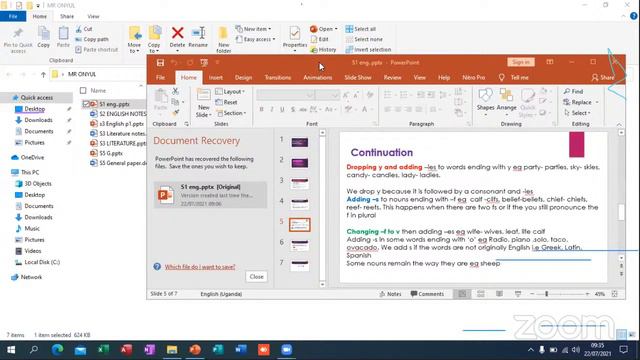The image size is (640, 360).
Task: Toggle the Name column select-all checkbox
Action: click(x=83, y=91)
